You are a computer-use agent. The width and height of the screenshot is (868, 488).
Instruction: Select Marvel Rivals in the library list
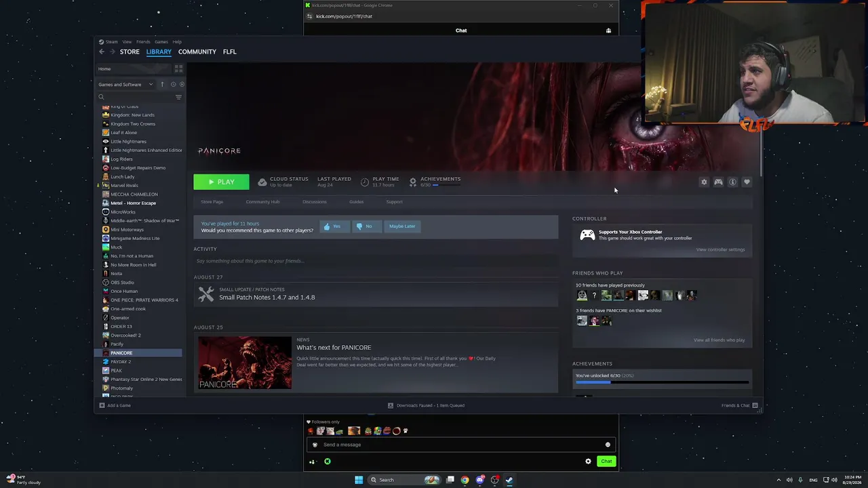click(124, 186)
